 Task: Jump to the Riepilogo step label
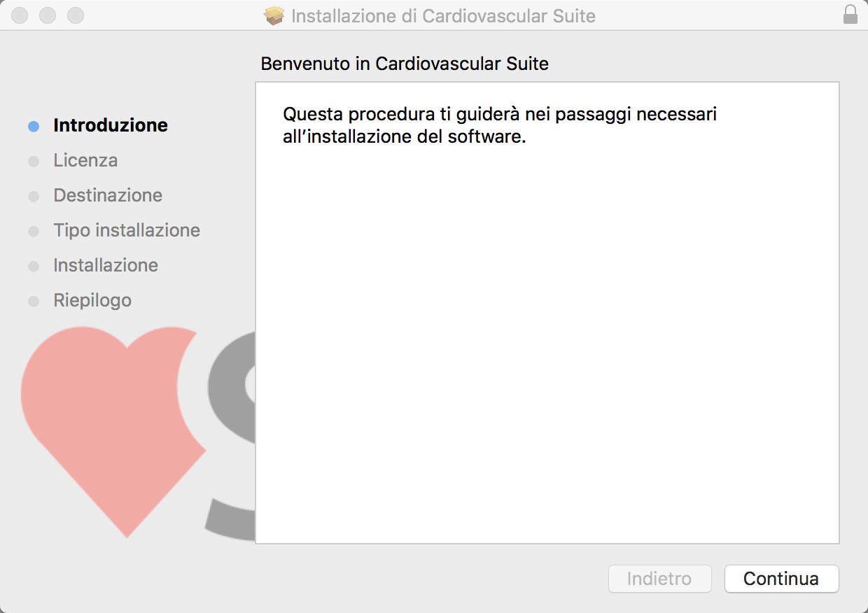click(92, 300)
